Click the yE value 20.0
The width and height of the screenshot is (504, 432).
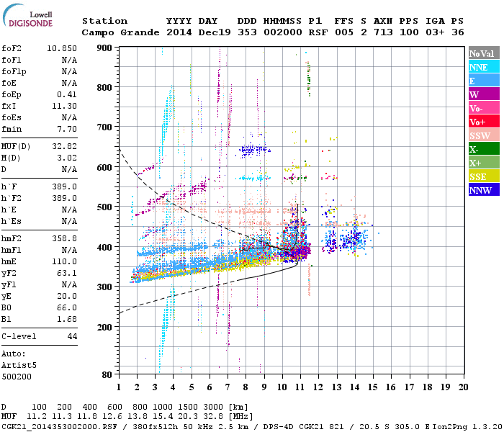[x=67, y=296]
